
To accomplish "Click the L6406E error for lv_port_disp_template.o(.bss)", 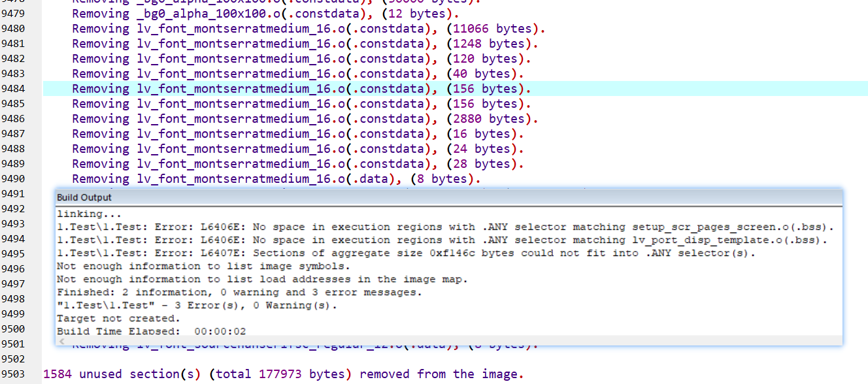I will point(442,240).
